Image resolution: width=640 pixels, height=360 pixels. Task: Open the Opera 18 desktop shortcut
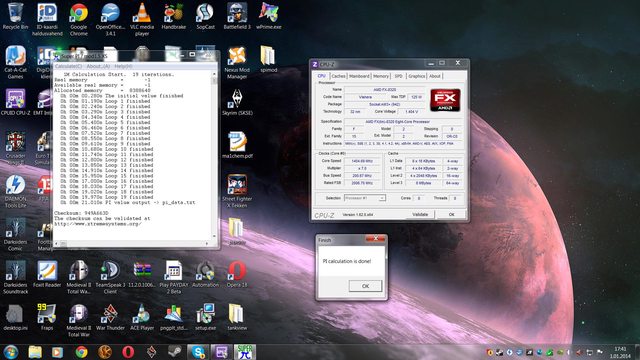237,274
